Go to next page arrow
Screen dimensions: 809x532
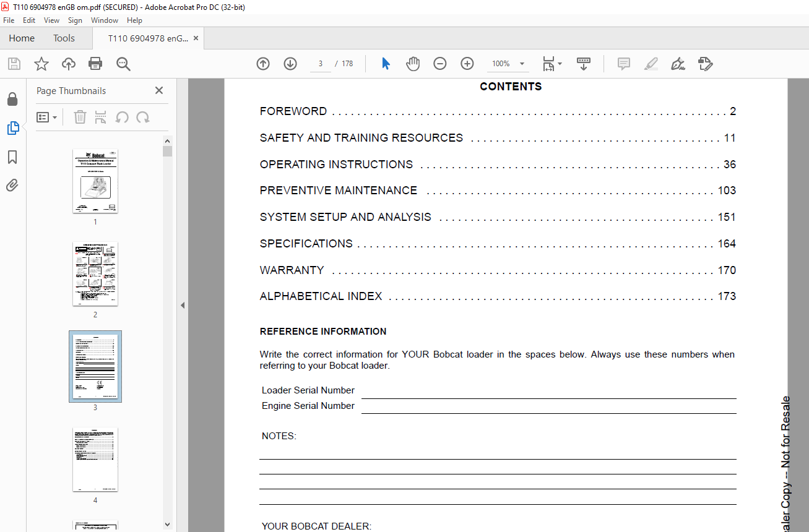(290, 64)
